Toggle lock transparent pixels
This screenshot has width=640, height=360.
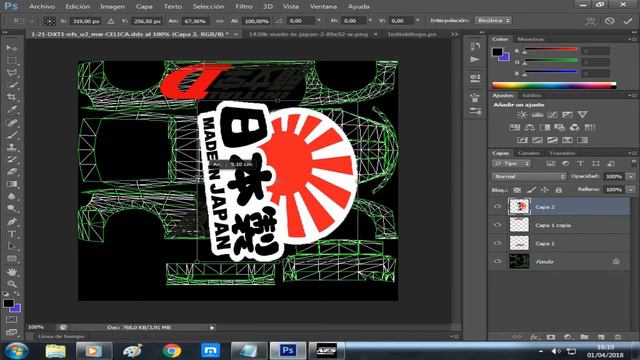pyautogui.click(x=517, y=190)
